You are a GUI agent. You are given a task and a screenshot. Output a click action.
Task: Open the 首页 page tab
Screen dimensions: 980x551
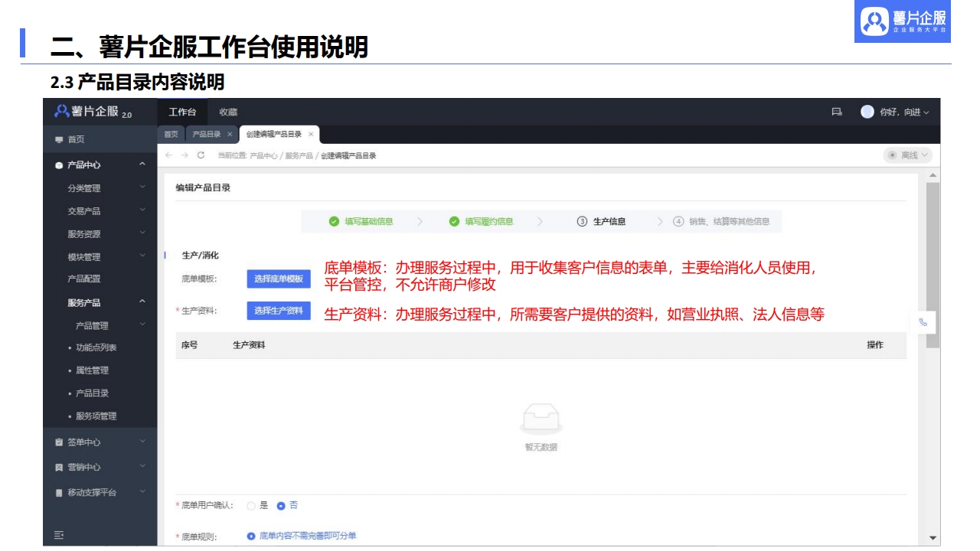point(171,134)
